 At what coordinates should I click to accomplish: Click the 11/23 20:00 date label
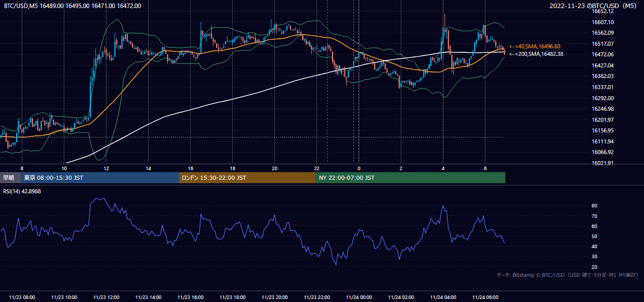click(275, 297)
